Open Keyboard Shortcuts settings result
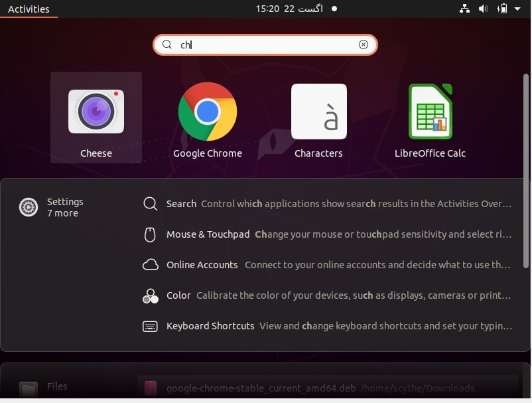 [327, 326]
